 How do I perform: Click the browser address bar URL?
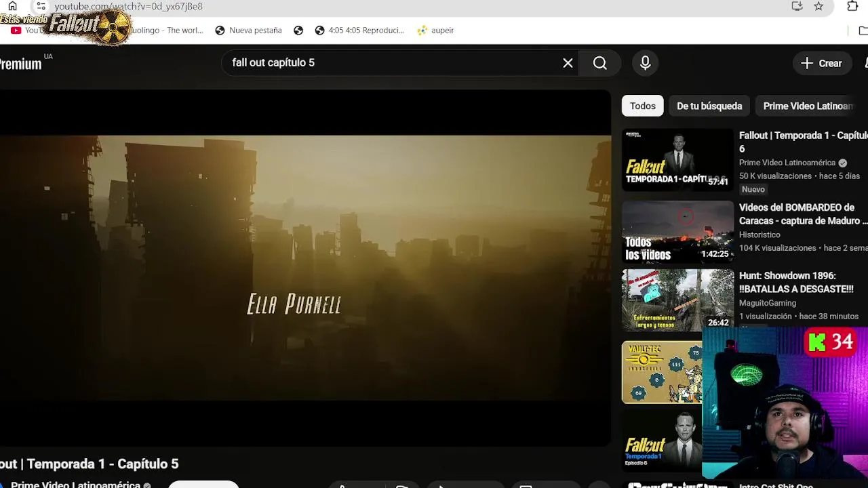coord(128,6)
